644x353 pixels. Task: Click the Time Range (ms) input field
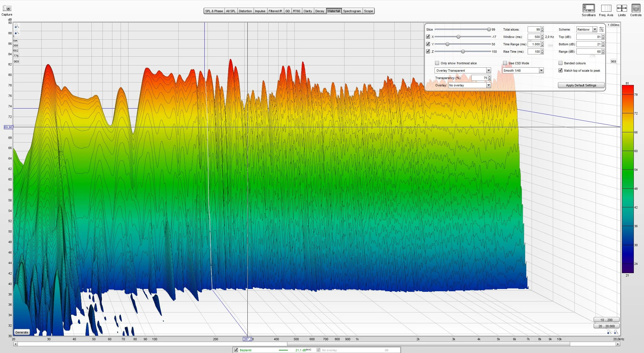point(534,44)
